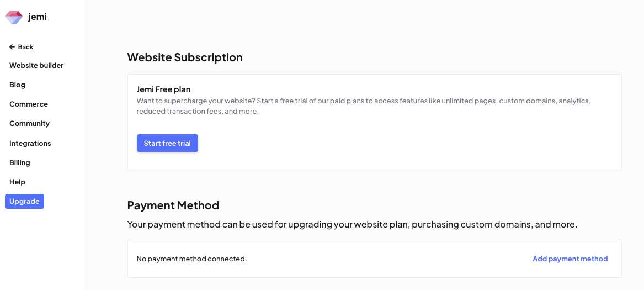
Task: Click the Website Subscription heading
Action: pyautogui.click(x=185, y=57)
